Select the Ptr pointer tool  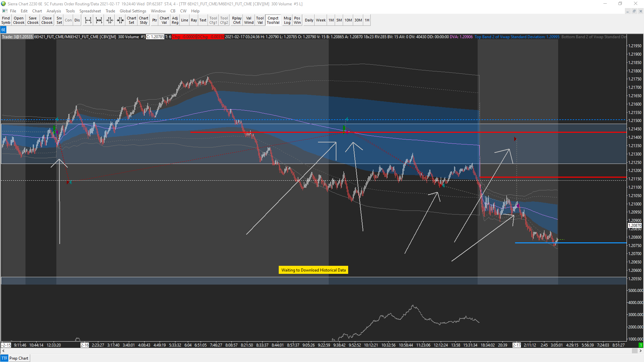154,20
